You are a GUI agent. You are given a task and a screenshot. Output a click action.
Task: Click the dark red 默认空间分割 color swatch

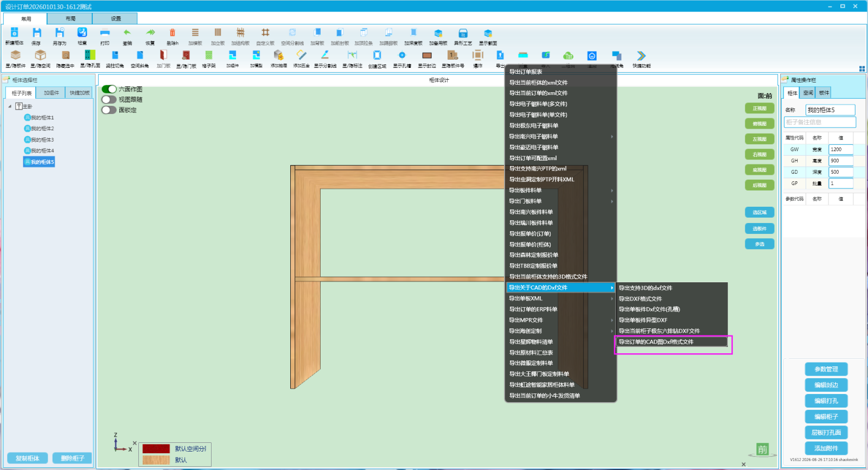(156, 449)
